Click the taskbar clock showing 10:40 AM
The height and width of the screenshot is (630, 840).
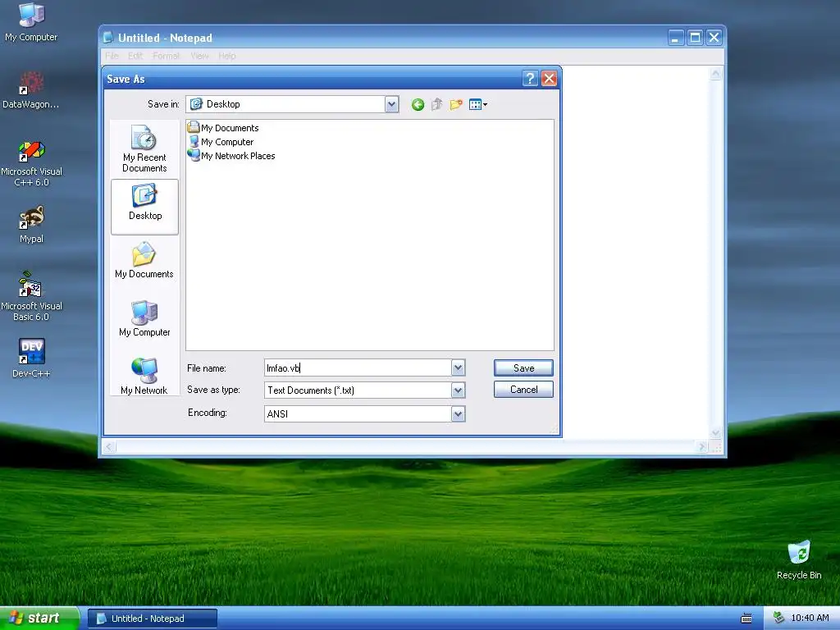pos(810,619)
